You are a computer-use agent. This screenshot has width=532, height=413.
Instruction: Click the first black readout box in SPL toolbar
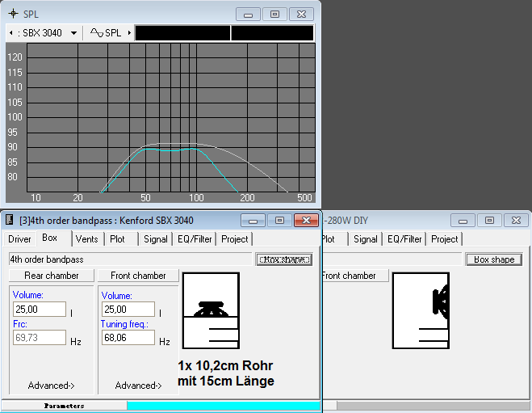[182, 33]
